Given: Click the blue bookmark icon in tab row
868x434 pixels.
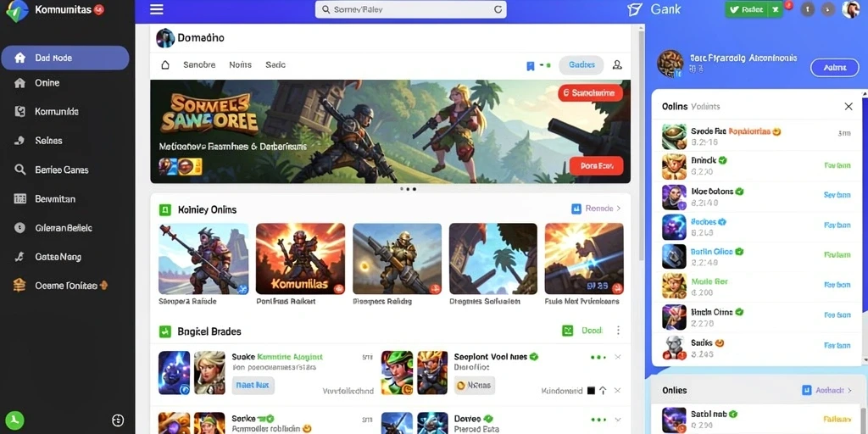Looking at the screenshot, I should coord(530,66).
